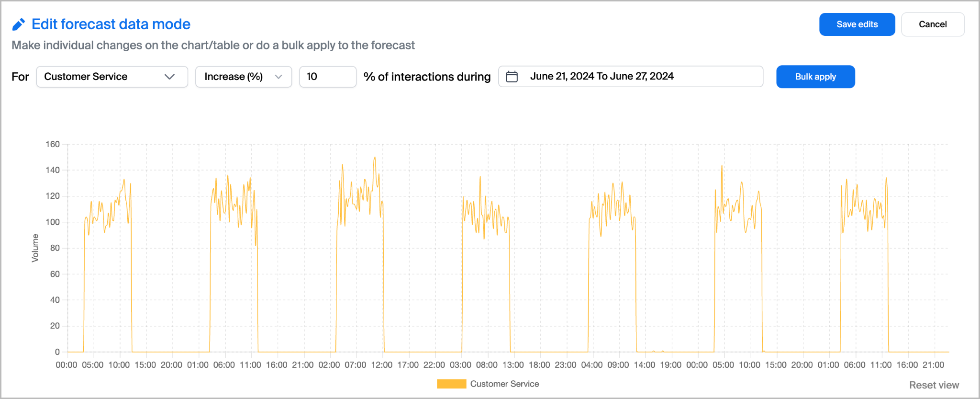The height and width of the screenshot is (399, 980).
Task: Cancel the forecast editing
Action: (932, 24)
